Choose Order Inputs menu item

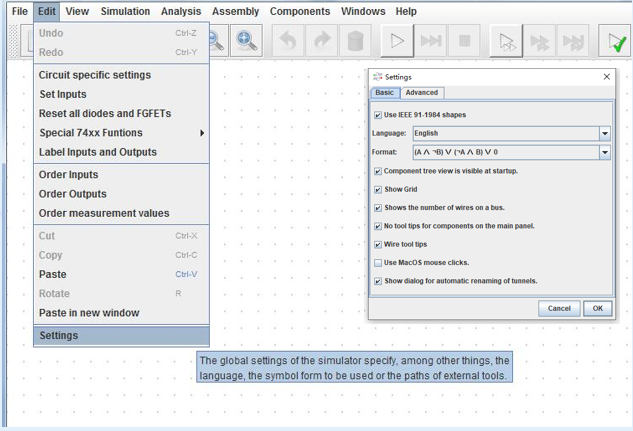pyautogui.click(x=121, y=175)
